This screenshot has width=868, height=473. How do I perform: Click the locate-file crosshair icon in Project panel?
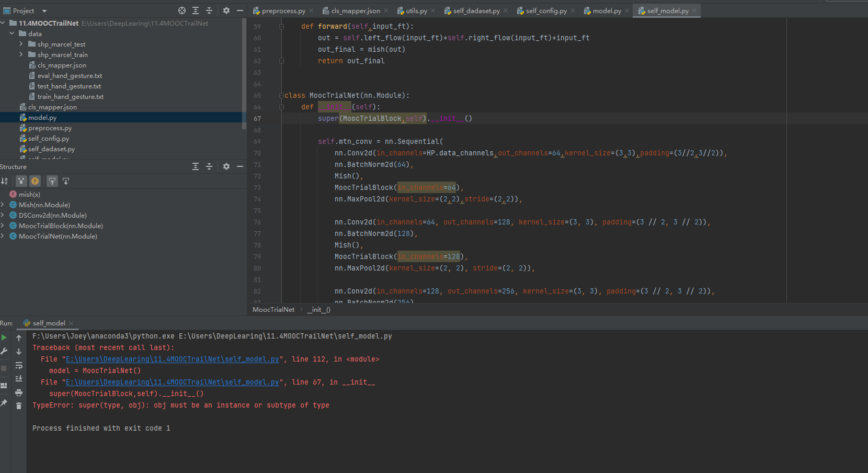(182, 10)
